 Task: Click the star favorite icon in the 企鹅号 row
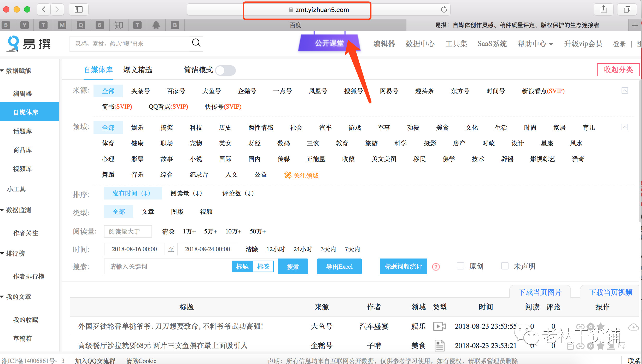(x=600, y=346)
